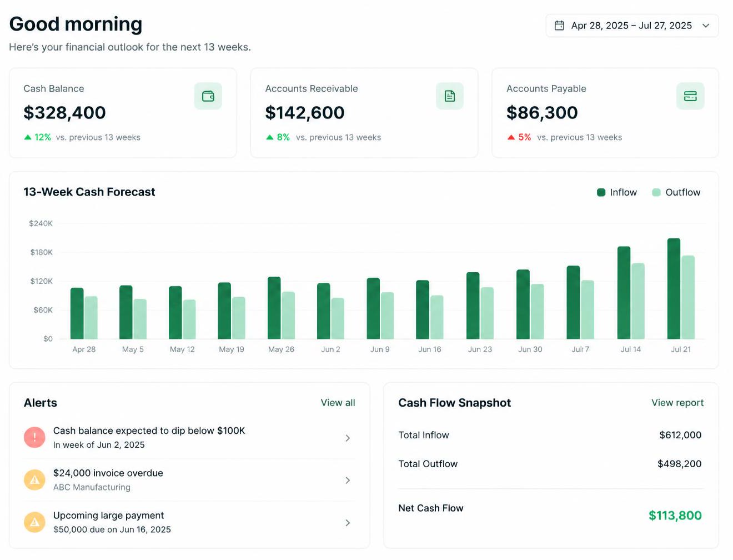Viewport: 733px width, 560px height.
Task: Click the Net Cash Flow amount $113,800
Action: point(675,516)
